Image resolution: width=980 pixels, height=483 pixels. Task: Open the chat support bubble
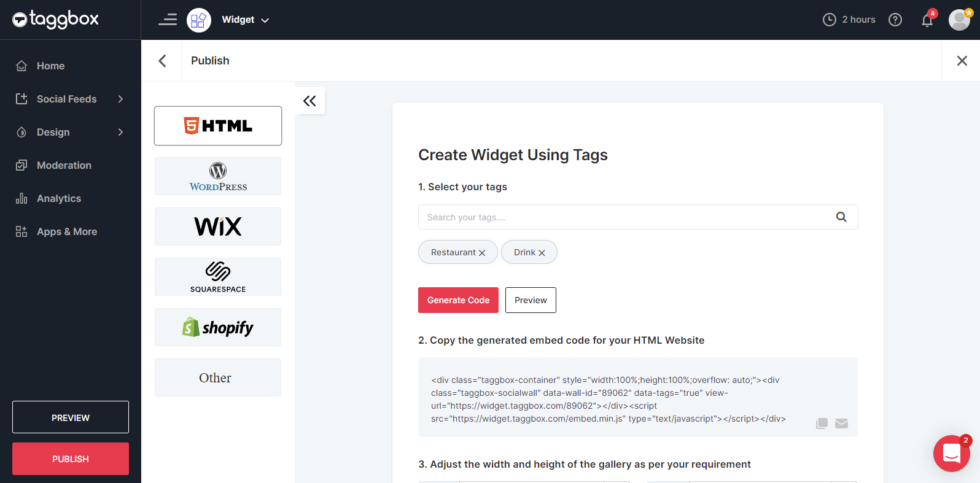pyautogui.click(x=951, y=454)
